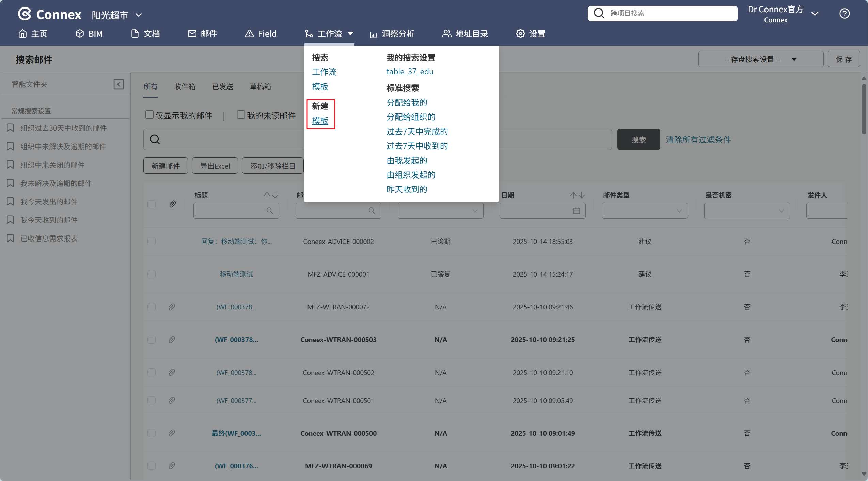Screen dimensions: 868x481
Task: Click the vertical scrollbar on right
Action: pos(864,109)
